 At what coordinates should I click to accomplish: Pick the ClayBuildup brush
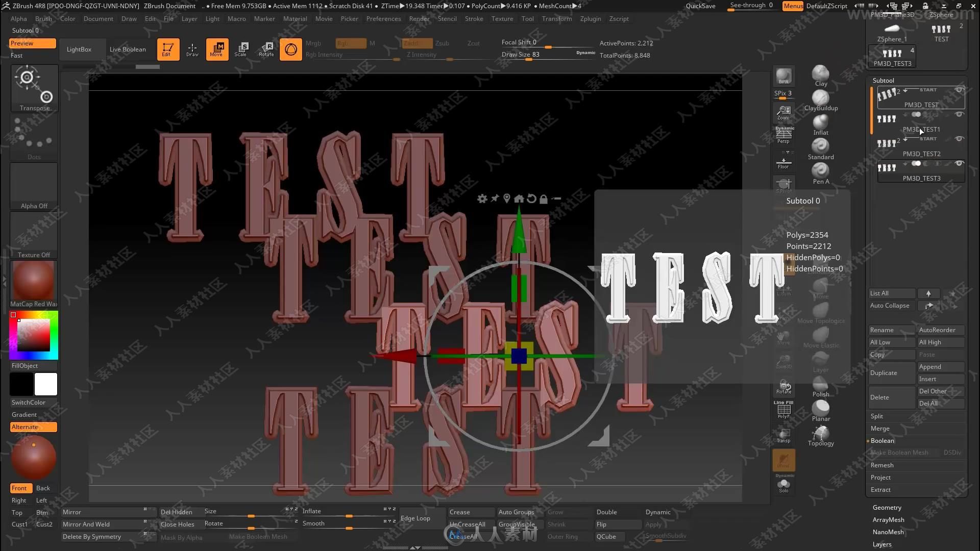click(821, 100)
